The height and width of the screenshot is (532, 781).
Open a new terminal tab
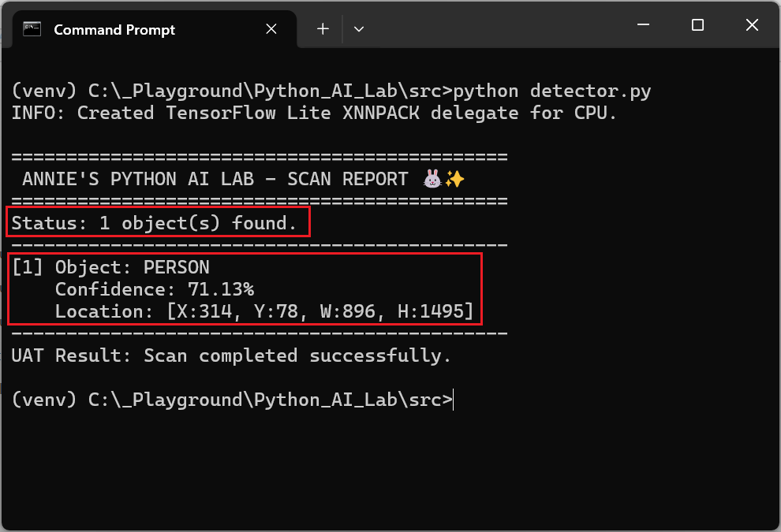point(323,29)
